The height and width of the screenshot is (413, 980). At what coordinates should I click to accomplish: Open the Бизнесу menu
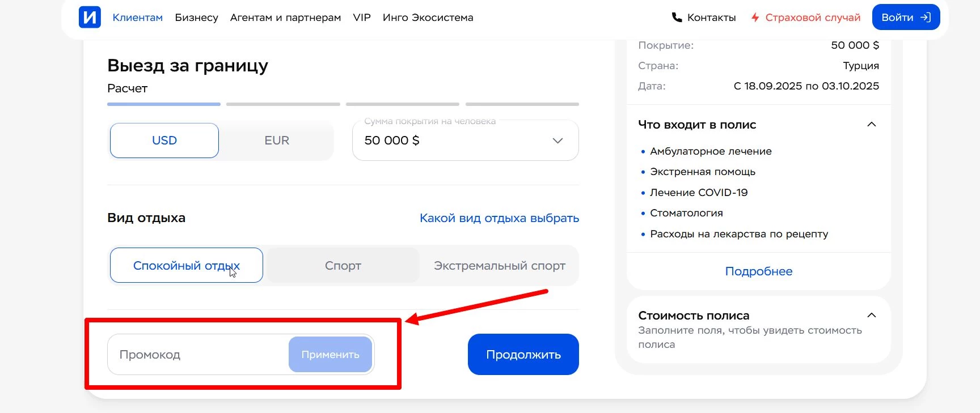(x=197, y=17)
